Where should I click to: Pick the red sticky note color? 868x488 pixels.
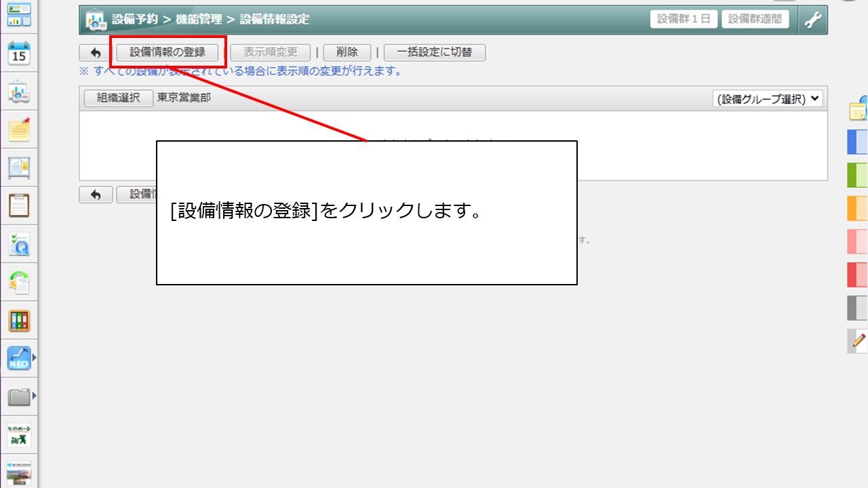[x=858, y=274]
